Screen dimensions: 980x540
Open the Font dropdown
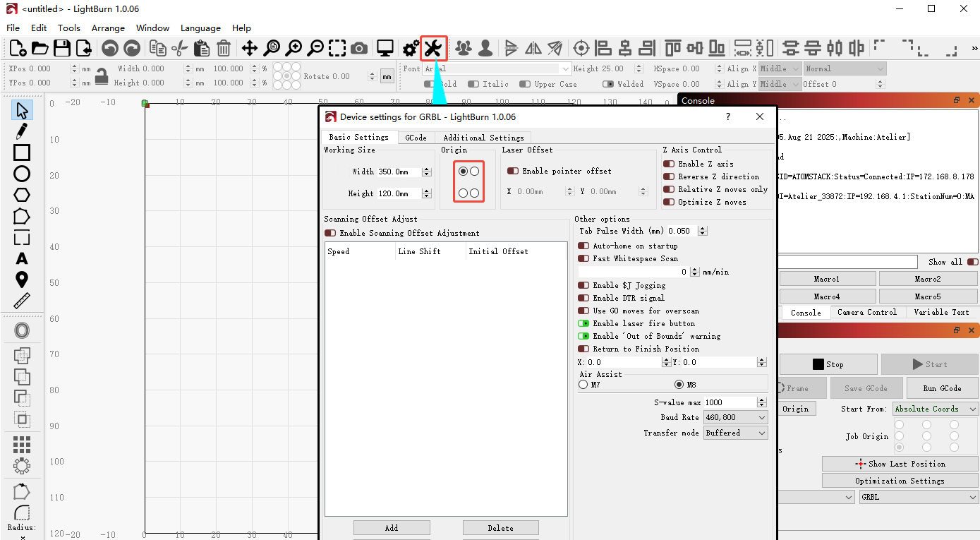(x=497, y=68)
